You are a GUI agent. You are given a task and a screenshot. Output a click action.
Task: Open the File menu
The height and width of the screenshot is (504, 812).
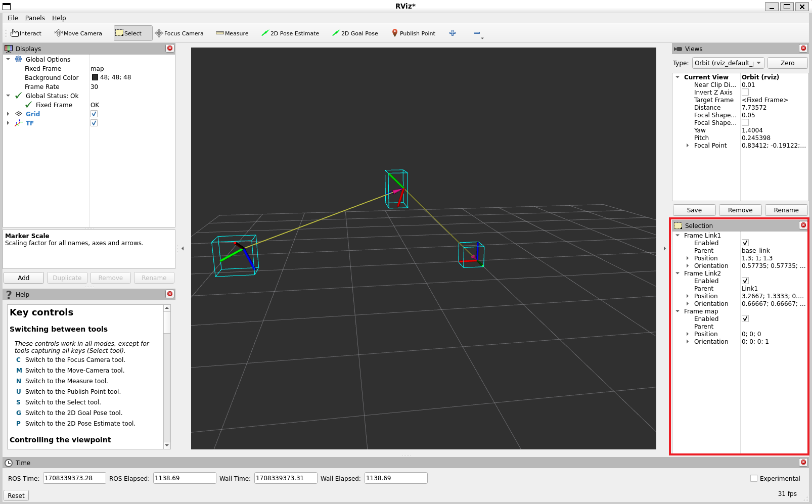[13, 18]
